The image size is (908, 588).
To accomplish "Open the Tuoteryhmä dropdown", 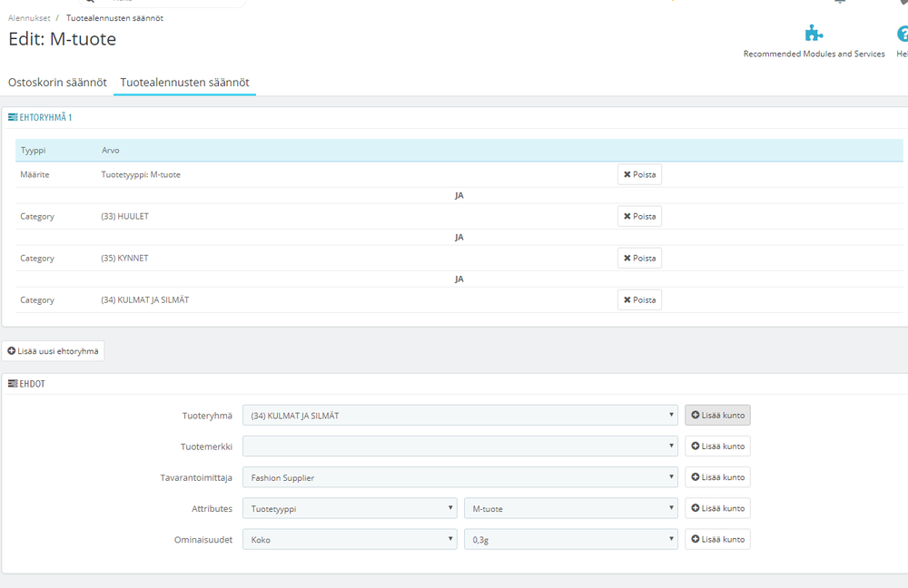I will click(x=459, y=415).
